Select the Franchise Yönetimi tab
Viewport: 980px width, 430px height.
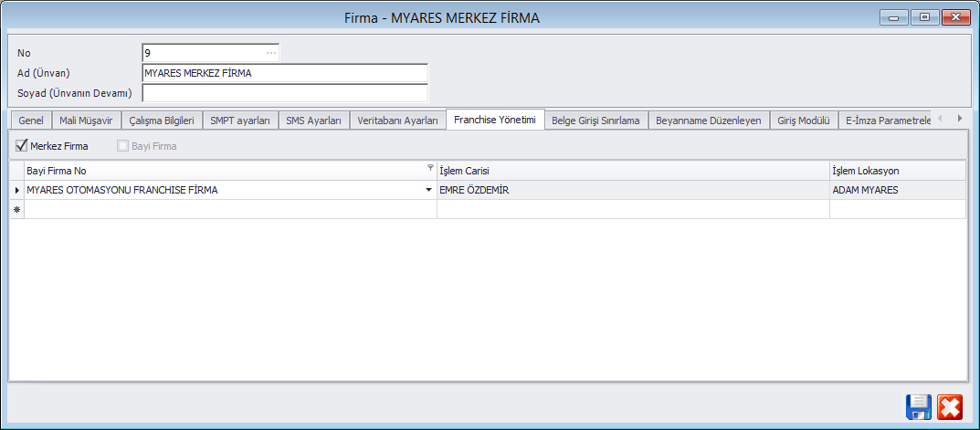pyautogui.click(x=495, y=120)
